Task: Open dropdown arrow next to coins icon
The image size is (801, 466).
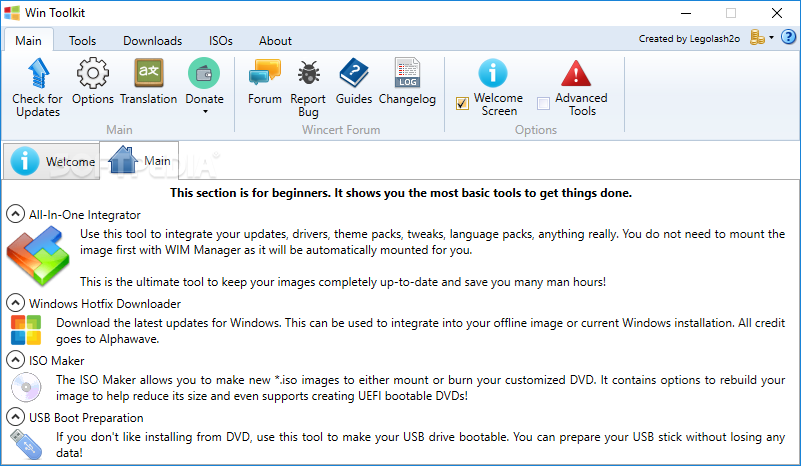Action: [x=771, y=38]
